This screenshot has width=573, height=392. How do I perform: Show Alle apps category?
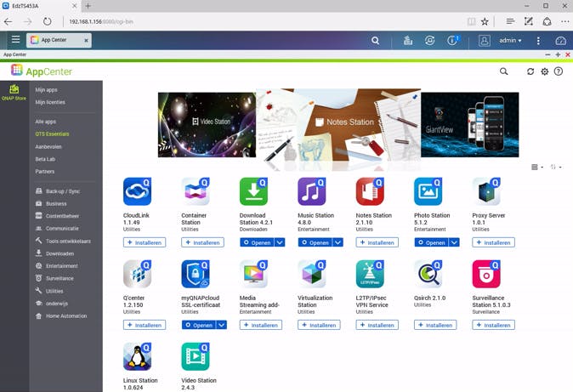45,122
